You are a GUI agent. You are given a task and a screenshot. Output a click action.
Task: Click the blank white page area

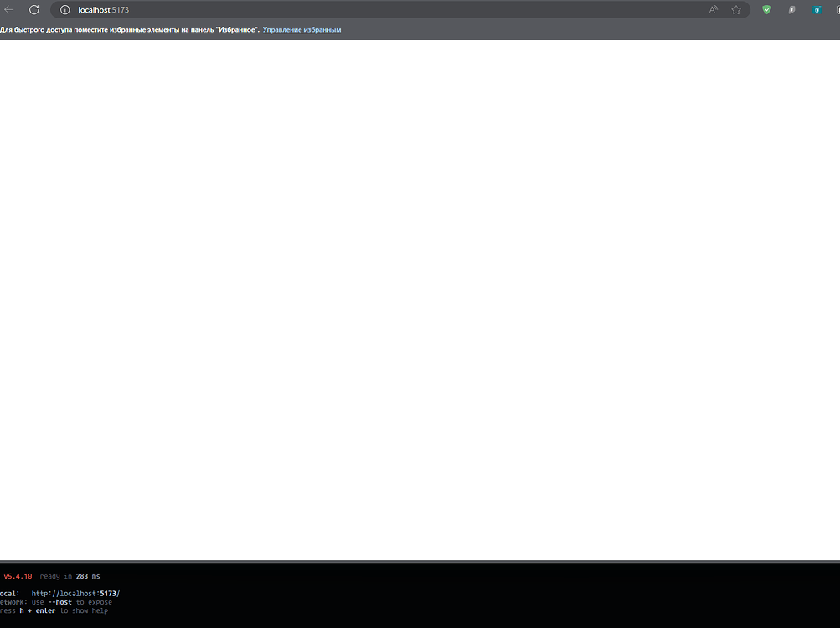pyautogui.click(x=420, y=300)
